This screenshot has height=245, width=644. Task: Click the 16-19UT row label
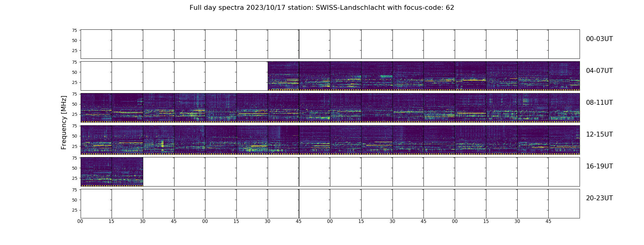[x=599, y=166]
